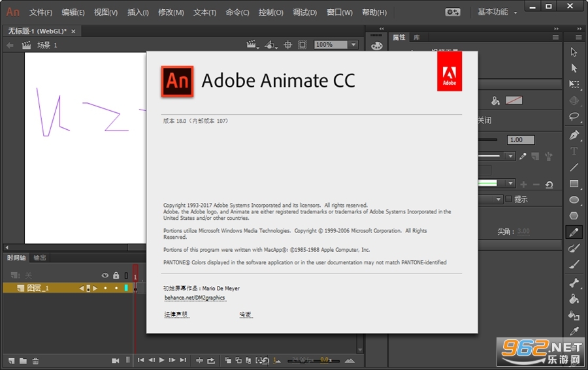Screen dimensions: 588x370
Task: Select the Text tool
Action: 574,151
